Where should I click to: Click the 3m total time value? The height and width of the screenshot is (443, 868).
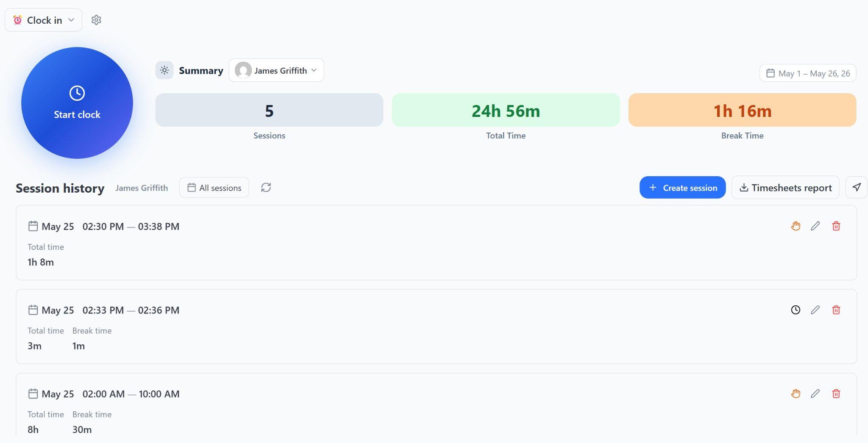coord(34,346)
